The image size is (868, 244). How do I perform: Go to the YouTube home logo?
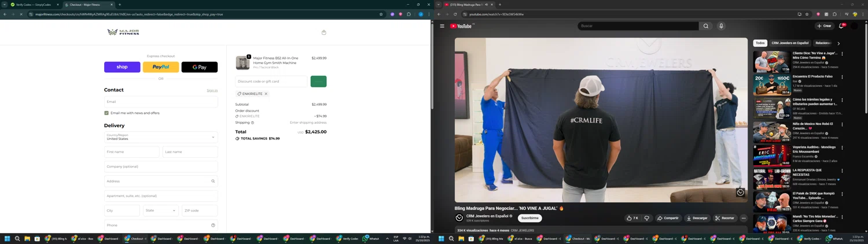coord(462,26)
